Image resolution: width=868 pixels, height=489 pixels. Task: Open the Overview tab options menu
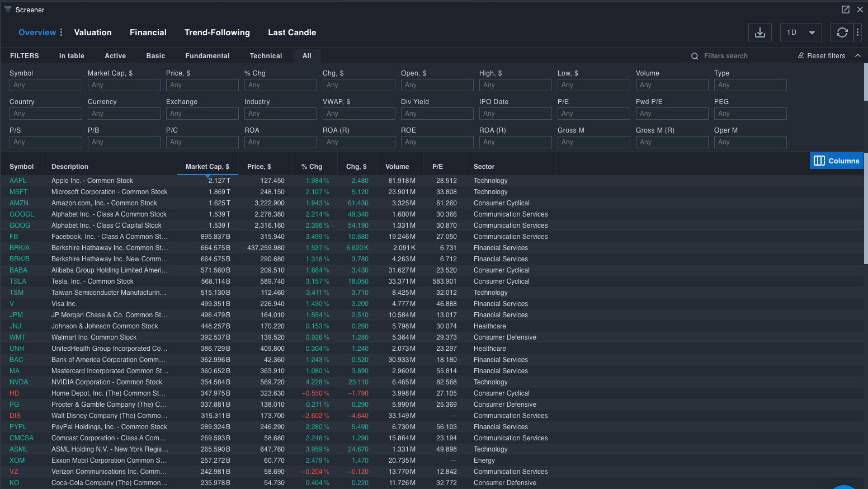[61, 32]
